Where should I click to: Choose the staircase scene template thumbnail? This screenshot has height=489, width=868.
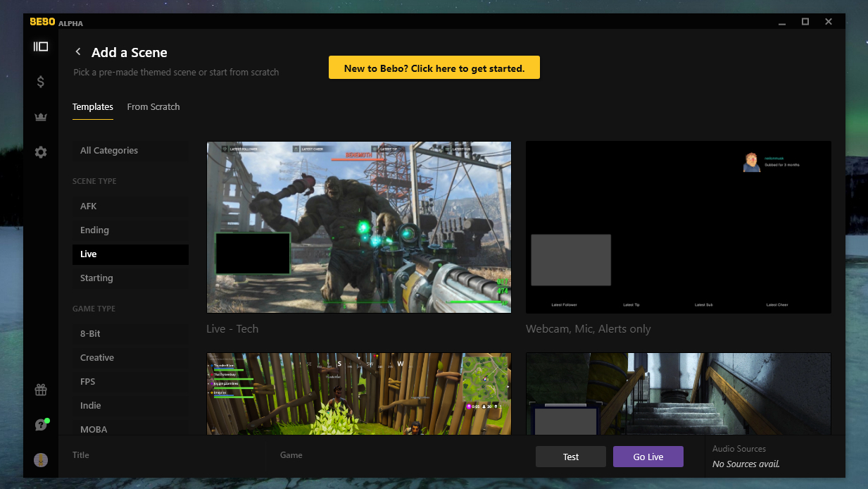[x=679, y=394]
